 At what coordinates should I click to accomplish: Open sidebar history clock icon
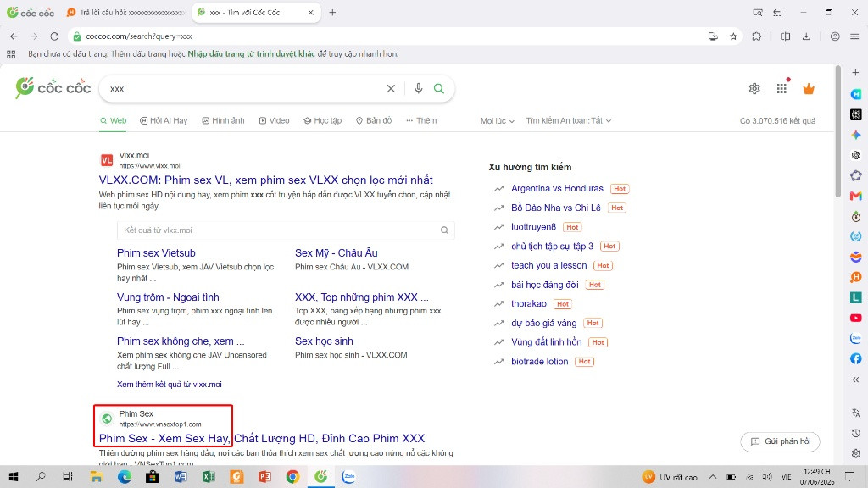pos(856,433)
